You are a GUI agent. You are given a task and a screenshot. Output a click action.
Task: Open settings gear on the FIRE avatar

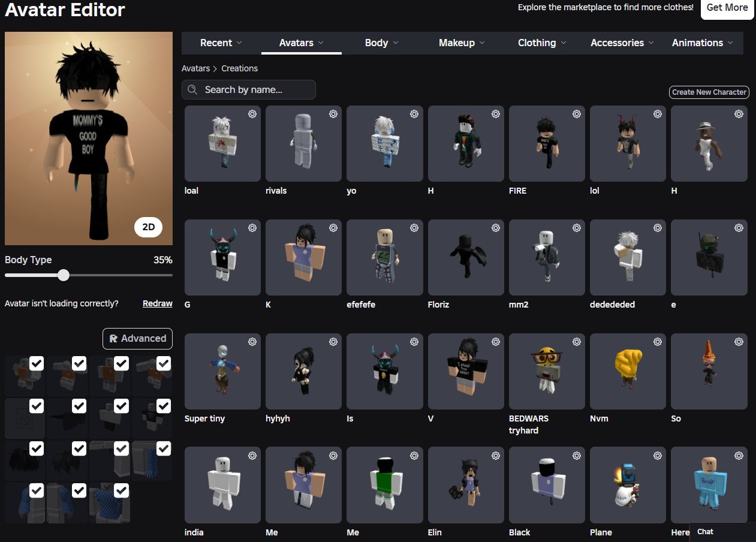click(x=577, y=114)
